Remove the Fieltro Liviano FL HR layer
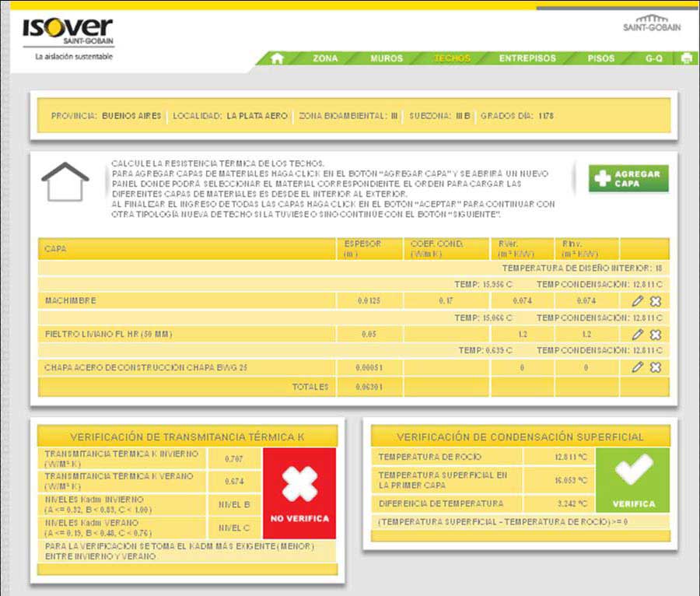The image size is (700, 596). click(655, 334)
